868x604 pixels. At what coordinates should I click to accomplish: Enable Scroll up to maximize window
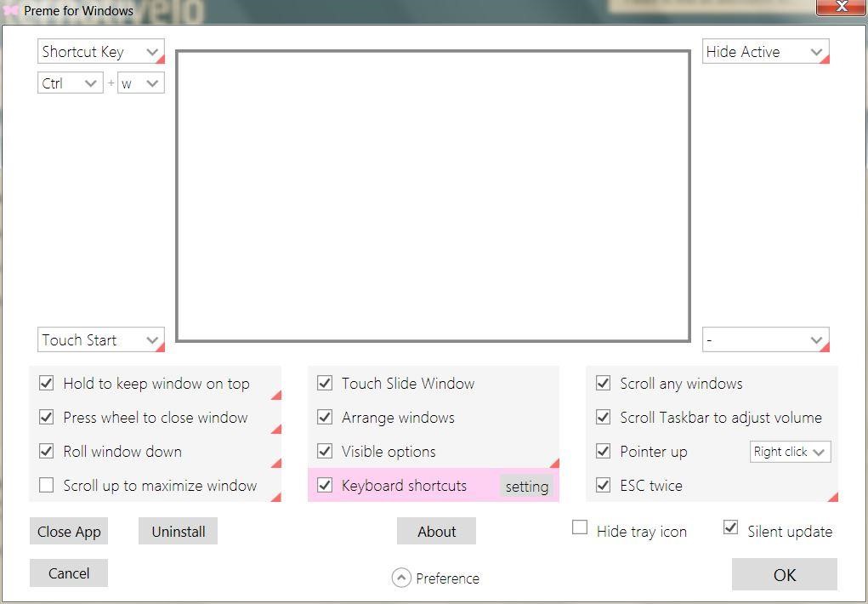(x=47, y=485)
